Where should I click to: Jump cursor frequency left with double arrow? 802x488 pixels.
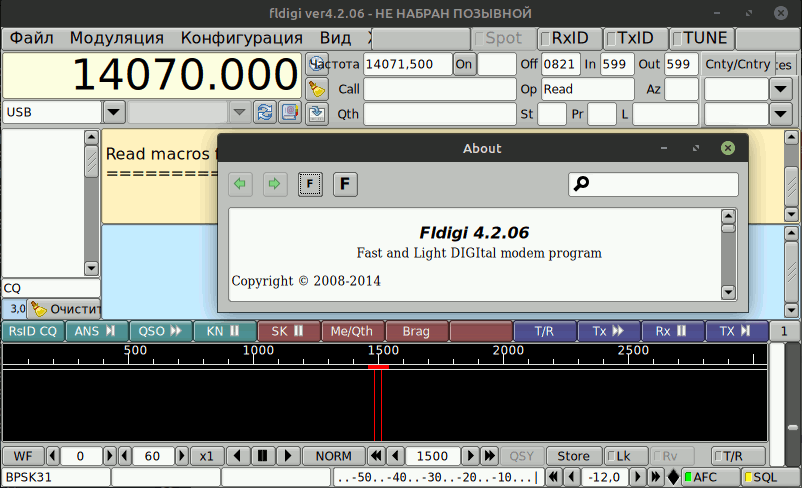point(376,456)
